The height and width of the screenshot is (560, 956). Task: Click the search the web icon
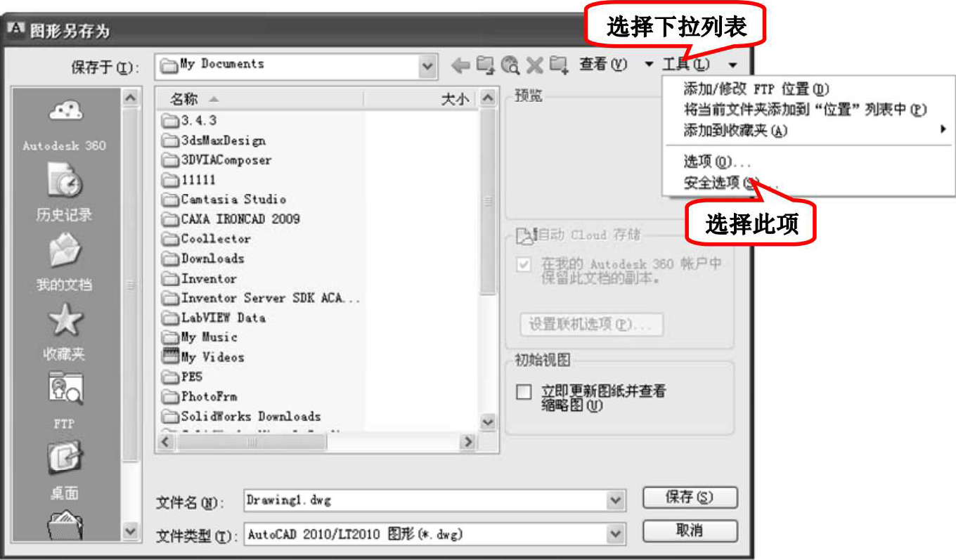pyautogui.click(x=510, y=65)
